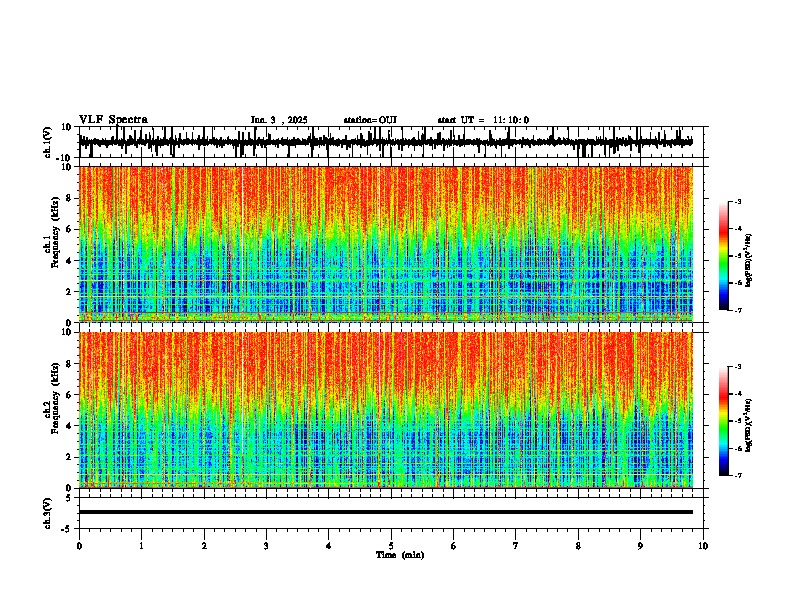792x612 pixels.
Task: Click time axis tick label "8"
Action: tap(578, 546)
